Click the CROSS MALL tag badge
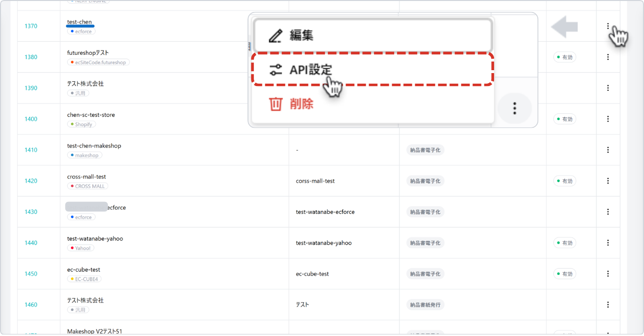Viewport: 644px width, 336px height. 88,186
